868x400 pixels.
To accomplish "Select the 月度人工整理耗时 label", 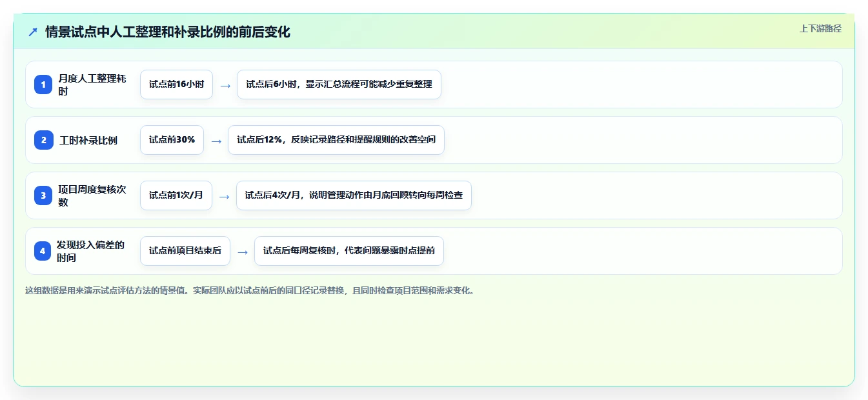I will (x=92, y=85).
